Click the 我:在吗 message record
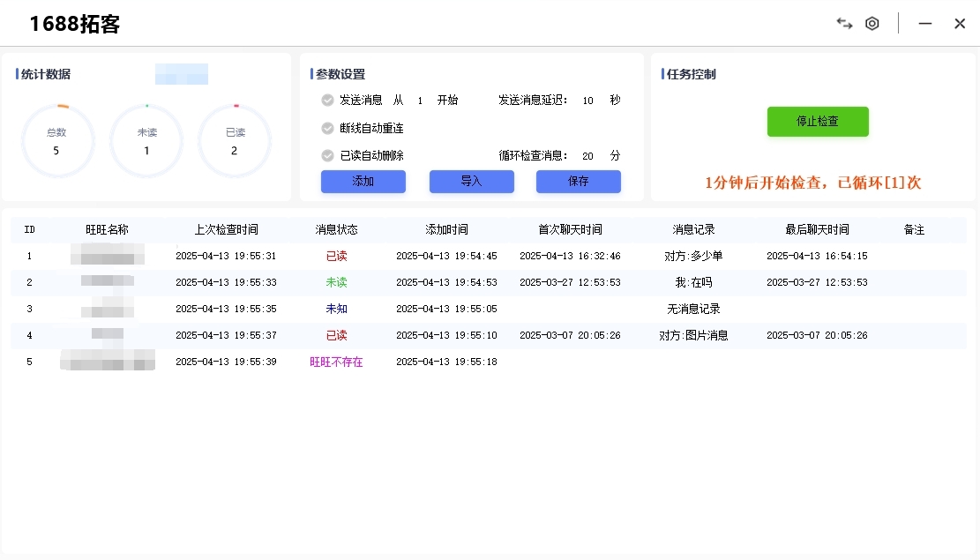This screenshot has width=980, height=560. 693,282
